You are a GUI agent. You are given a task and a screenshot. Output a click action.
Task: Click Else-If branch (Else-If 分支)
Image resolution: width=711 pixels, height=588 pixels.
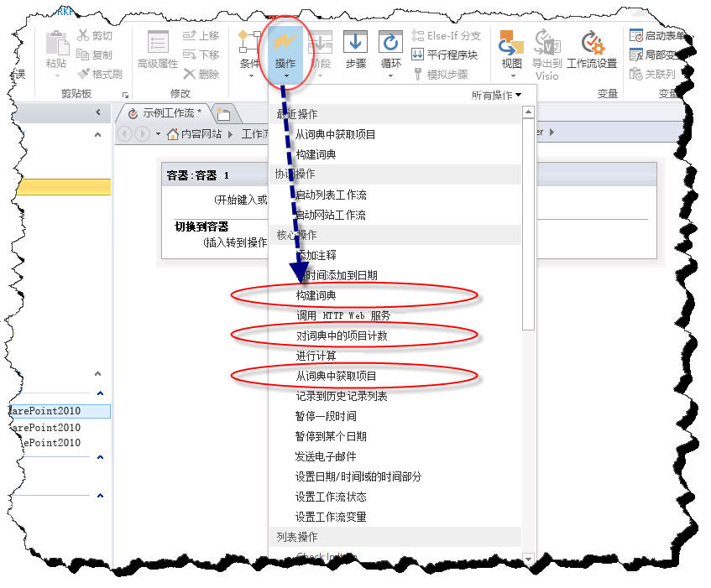pyautogui.click(x=447, y=35)
